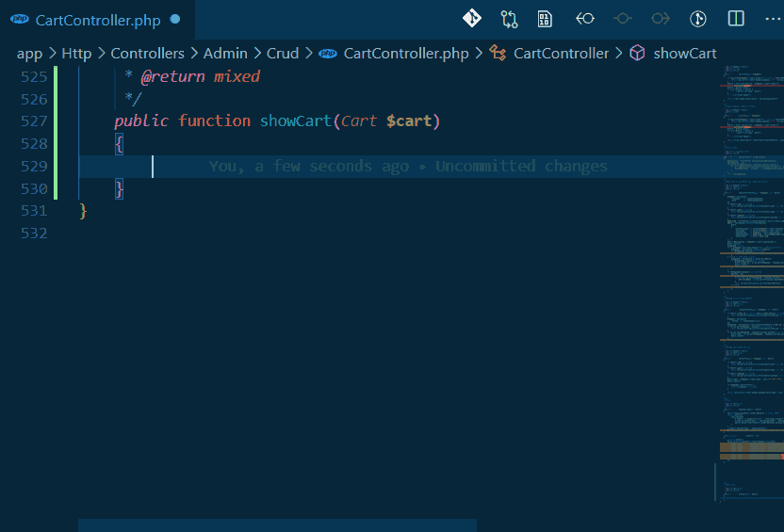Click the PHP icon on the tab
The height and width of the screenshot is (532, 784).
(20, 20)
